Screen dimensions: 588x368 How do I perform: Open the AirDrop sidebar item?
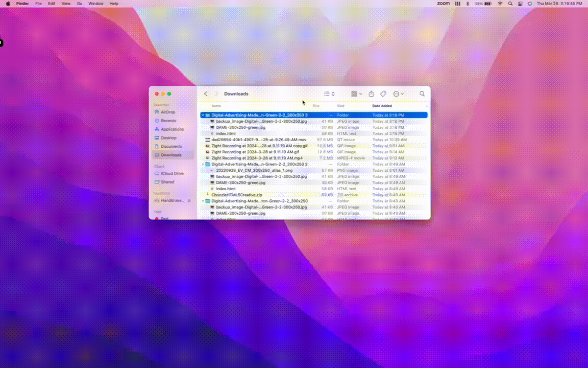pos(168,112)
